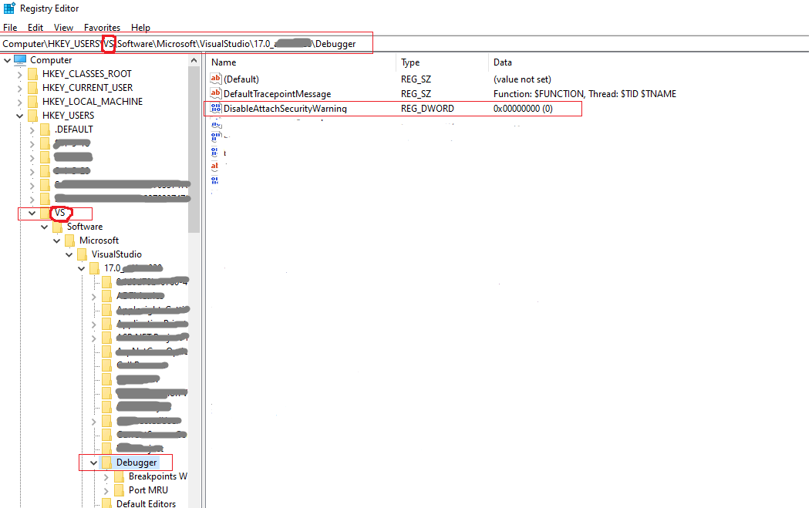Collapse the 17.0_ version key
812x508 pixels.
pyautogui.click(x=81, y=269)
